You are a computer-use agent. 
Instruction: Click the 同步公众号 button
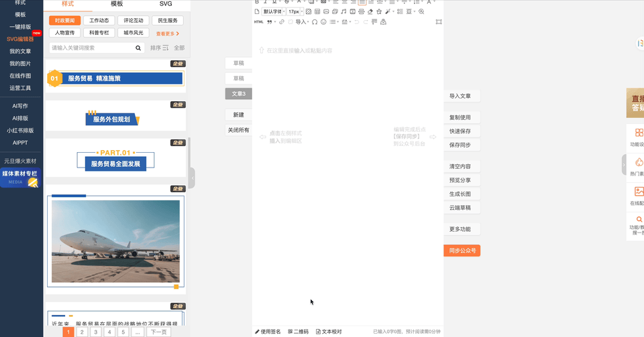pos(462,251)
